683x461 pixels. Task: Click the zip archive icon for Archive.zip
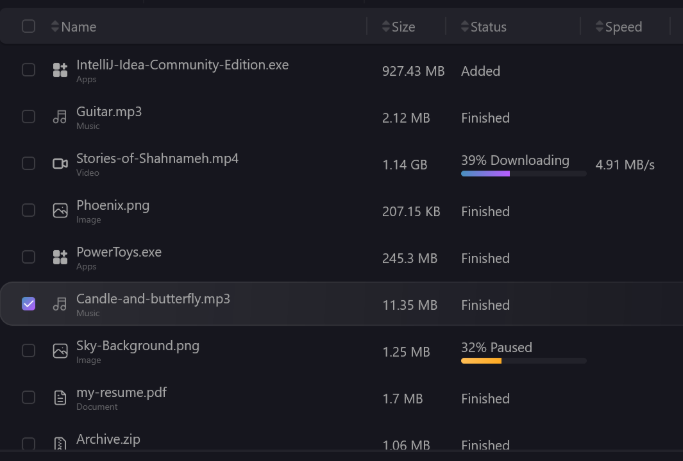click(x=60, y=444)
